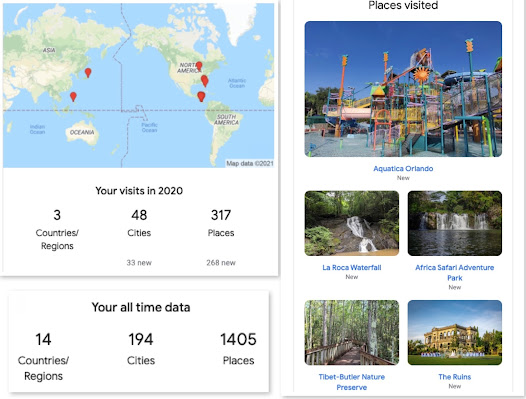The width and height of the screenshot is (526, 399).
Task: Click The Ruins mansion photo
Action: pos(455,333)
